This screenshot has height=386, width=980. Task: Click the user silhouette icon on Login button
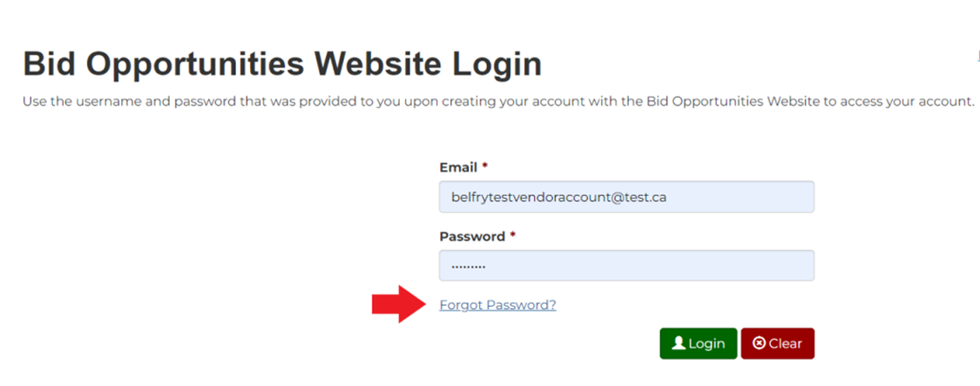tap(679, 343)
